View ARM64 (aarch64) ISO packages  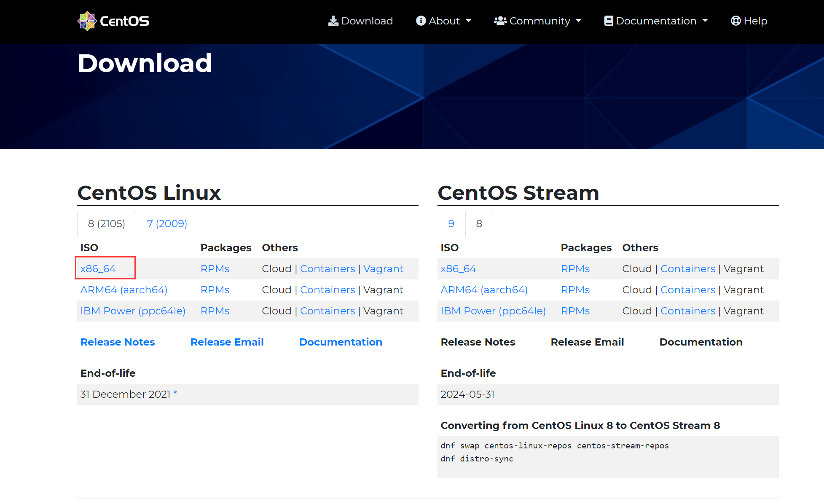pos(123,289)
